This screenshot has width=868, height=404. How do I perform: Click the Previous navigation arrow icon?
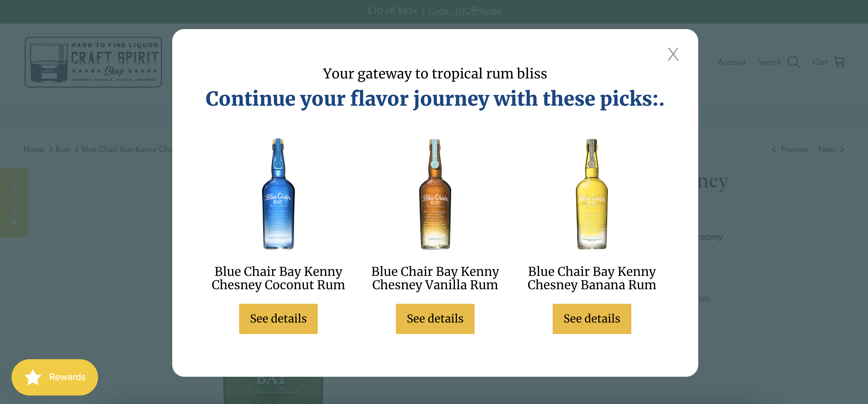point(774,149)
